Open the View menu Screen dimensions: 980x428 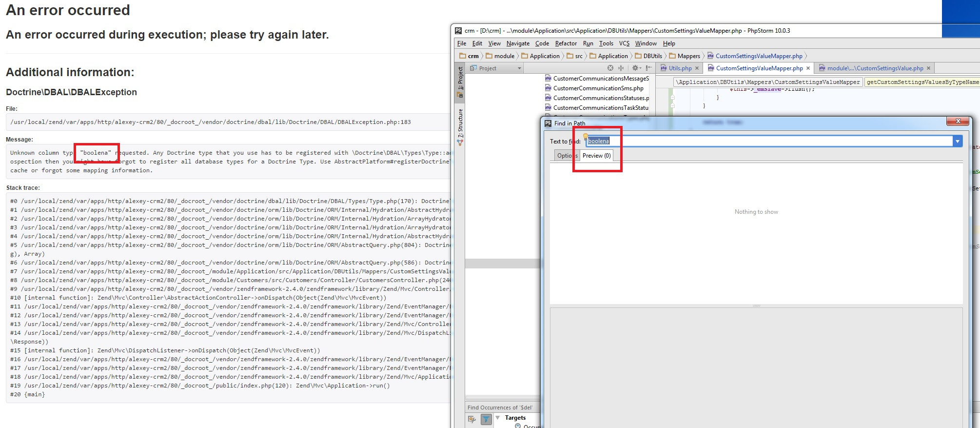pos(494,43)
